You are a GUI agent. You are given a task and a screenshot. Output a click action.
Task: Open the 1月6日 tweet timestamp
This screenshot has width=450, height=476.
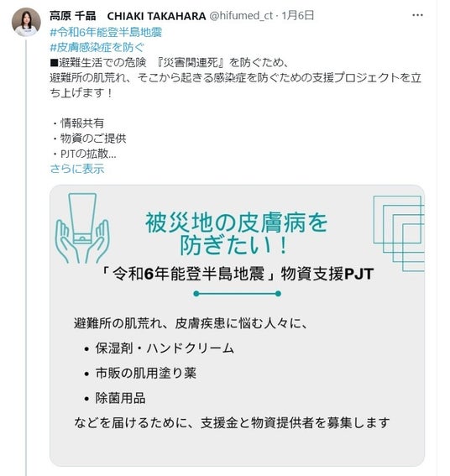coord(298,15)
